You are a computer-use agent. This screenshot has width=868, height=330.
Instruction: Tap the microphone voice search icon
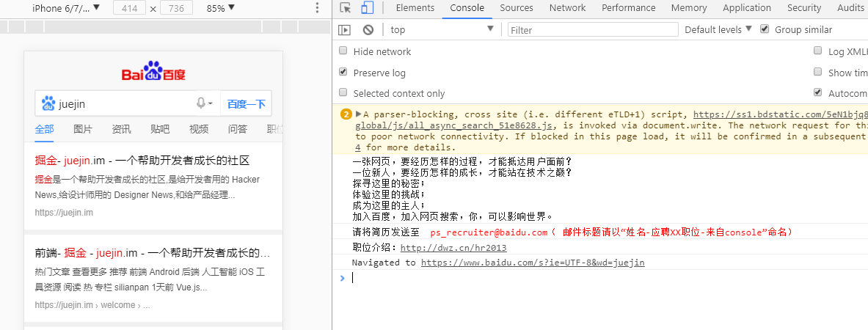[x=202, y=103]
